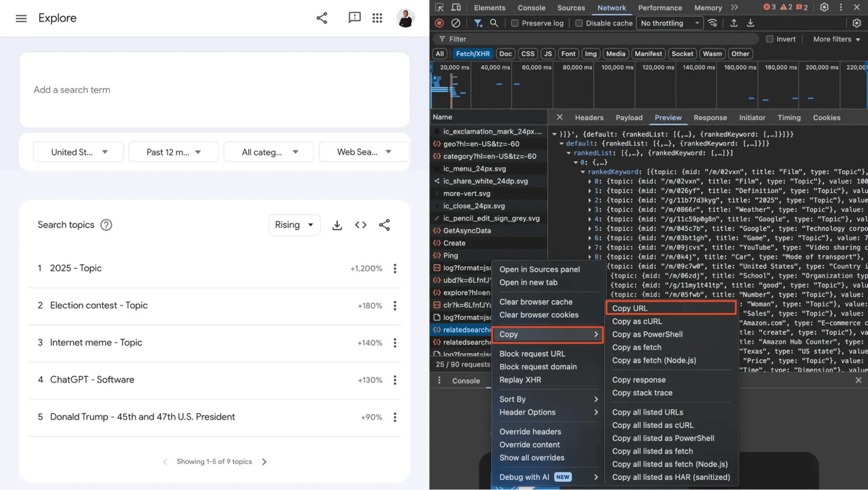Screen dimensions: 868x490
Task: Toggle the Disable cache checkbox
Action: click(579, 23)
